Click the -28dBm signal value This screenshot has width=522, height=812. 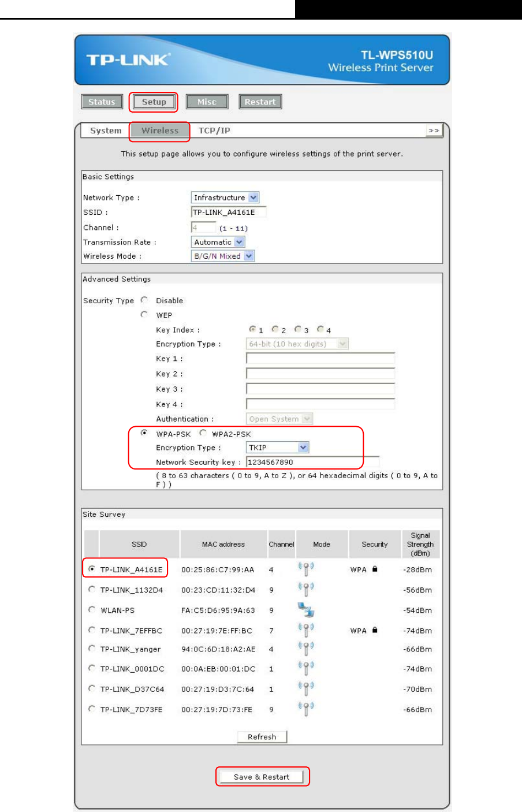click(417, 569)
